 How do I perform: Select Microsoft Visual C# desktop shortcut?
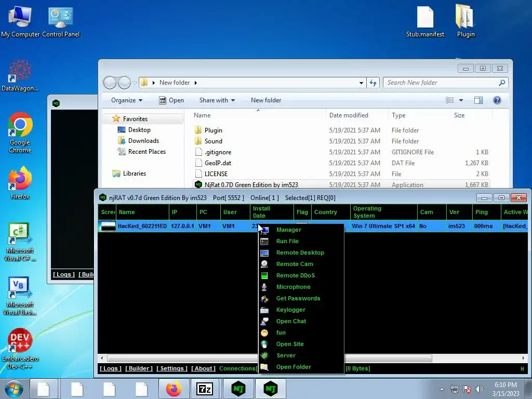coord(20,242)
